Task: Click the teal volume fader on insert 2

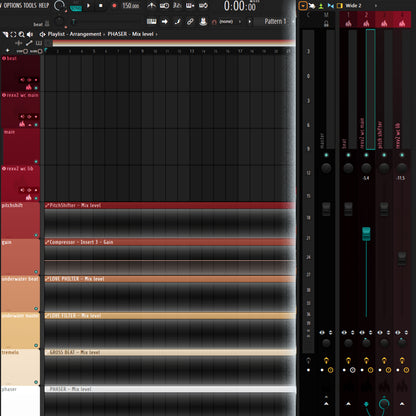Action: 366,233
